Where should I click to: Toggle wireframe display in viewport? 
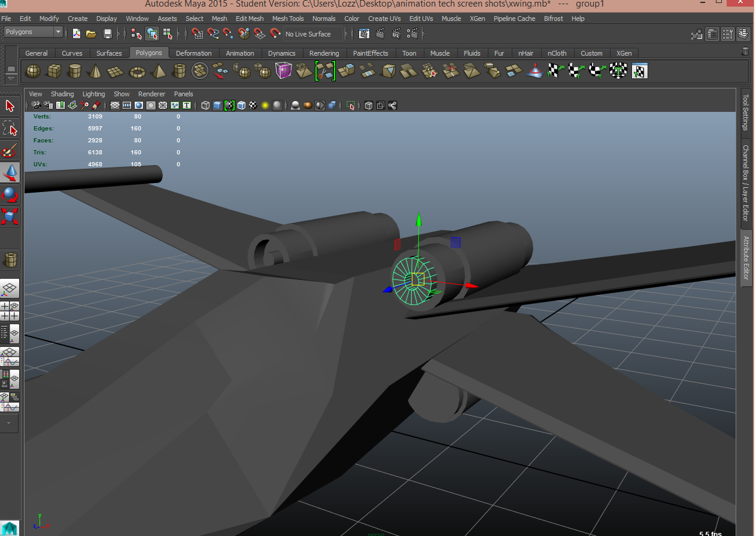tap(205, 105)
